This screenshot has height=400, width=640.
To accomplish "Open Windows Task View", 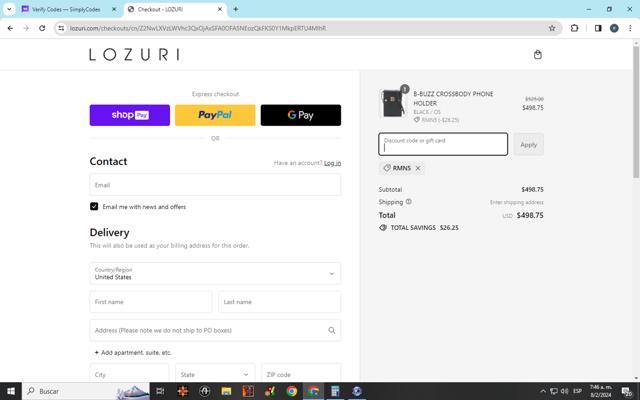I will 160,391.
